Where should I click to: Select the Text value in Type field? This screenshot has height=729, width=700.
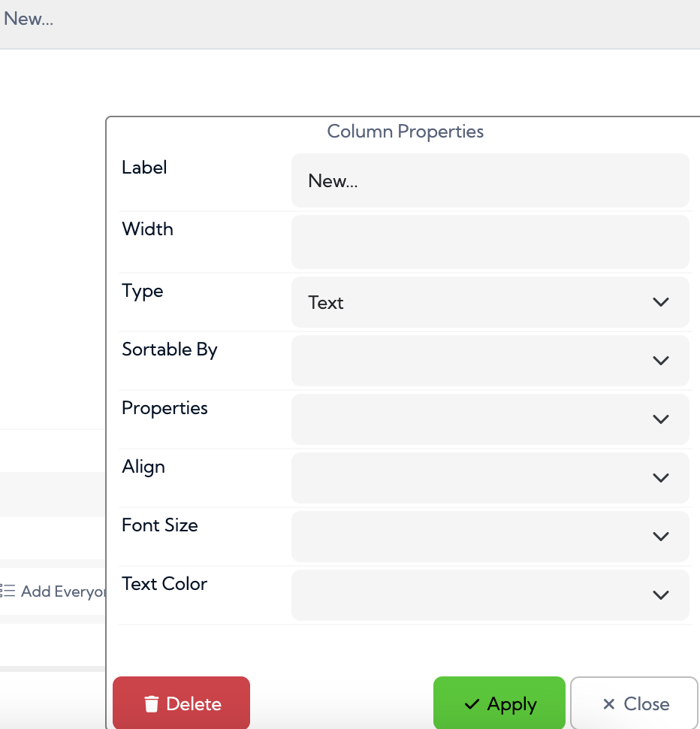pyautogui.click(x=325, y=302)
